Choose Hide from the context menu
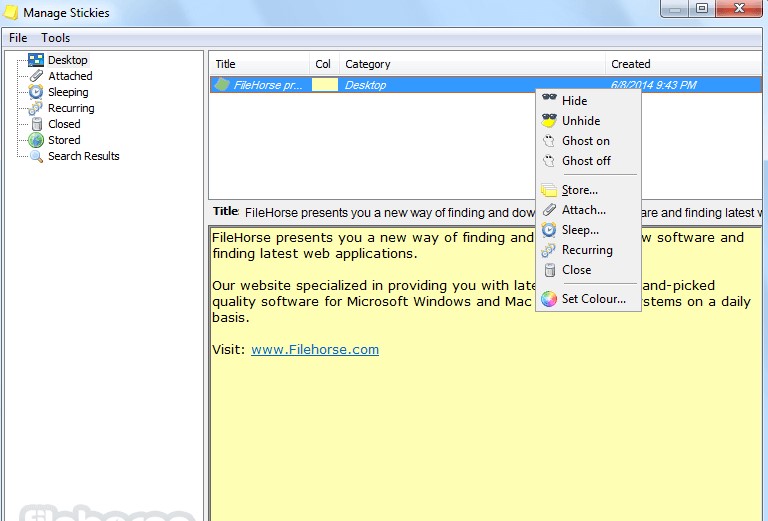The width and height of the screenshot is (768, 521). point(588,100)
